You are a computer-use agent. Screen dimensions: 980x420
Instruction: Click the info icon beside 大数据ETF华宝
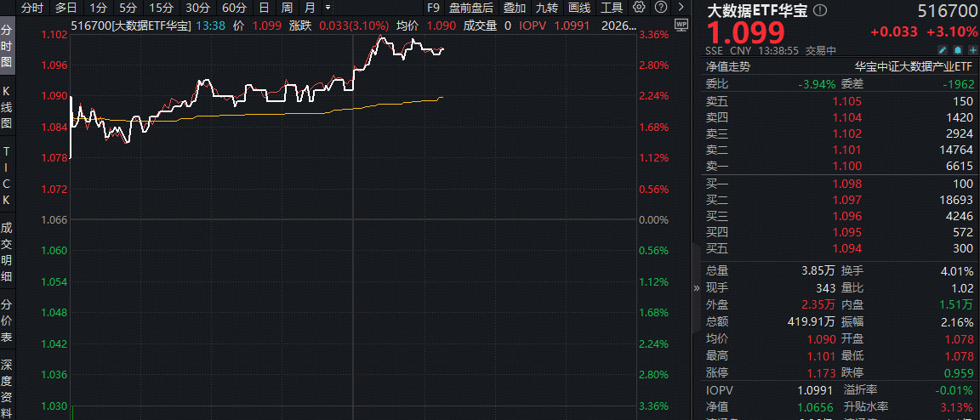pos(819,11)
